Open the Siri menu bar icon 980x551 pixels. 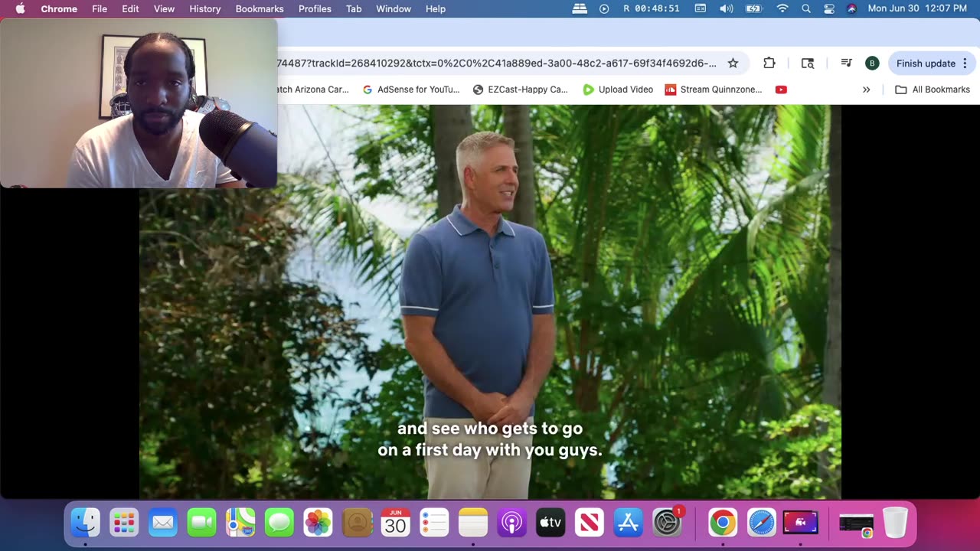tap(851, 8)
